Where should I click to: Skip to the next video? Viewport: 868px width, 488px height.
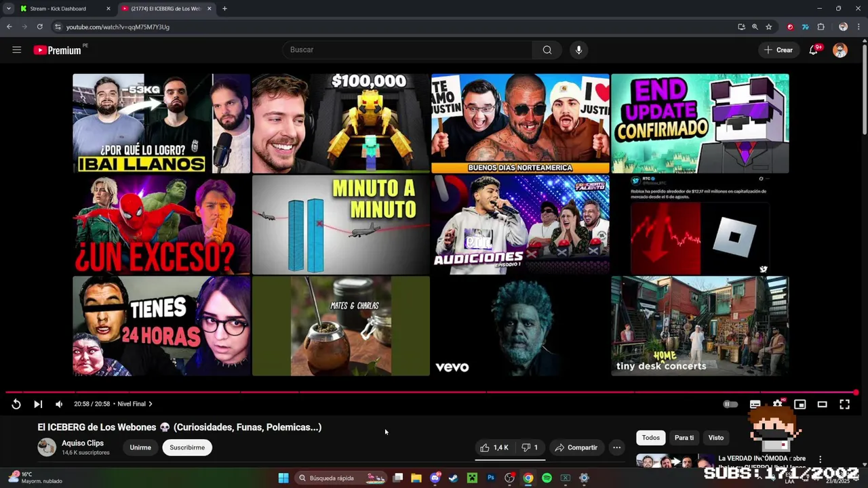pyautogui.click(x=38, y=404)
